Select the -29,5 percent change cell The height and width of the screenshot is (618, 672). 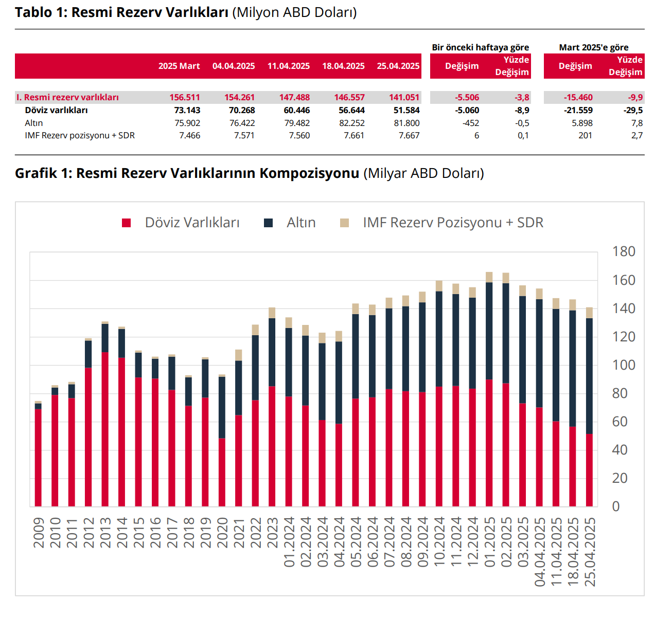point(633,111)
